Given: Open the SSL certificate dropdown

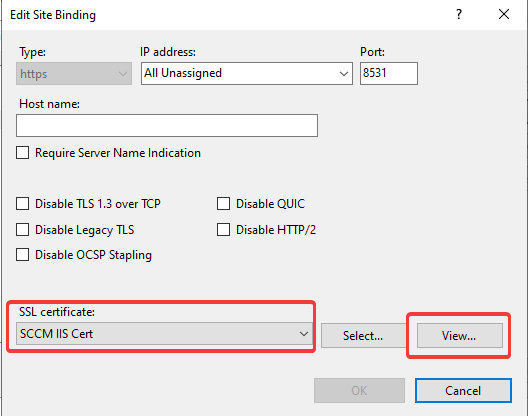Looking at the screenshot, I should [x=164, y=334].
